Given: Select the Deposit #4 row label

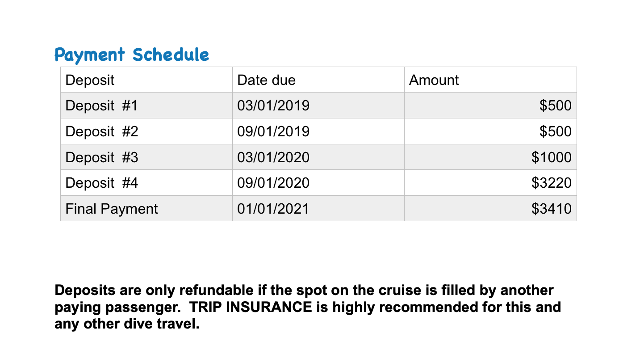Looking at the screenshot, I should tap(146, 183).
